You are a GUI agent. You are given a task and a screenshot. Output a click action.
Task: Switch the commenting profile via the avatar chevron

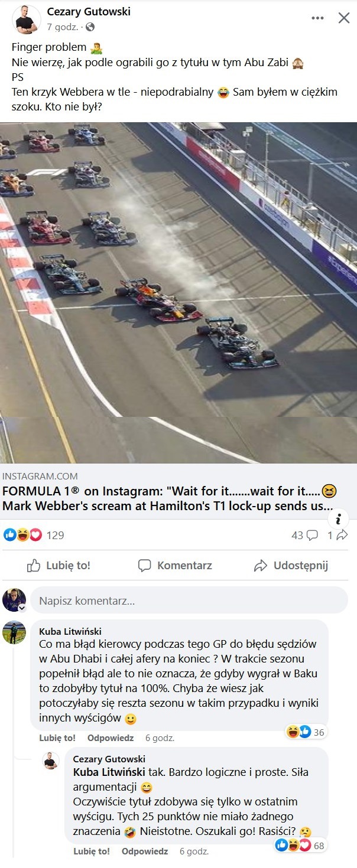coord(22,608)
